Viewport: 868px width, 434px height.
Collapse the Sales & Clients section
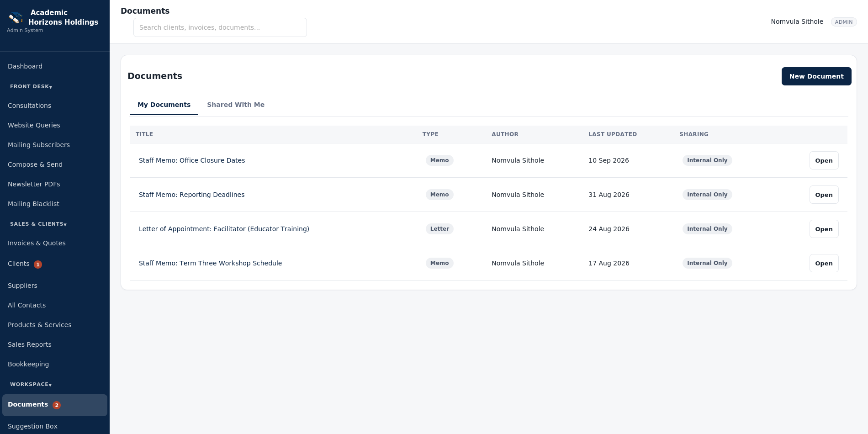38,224
